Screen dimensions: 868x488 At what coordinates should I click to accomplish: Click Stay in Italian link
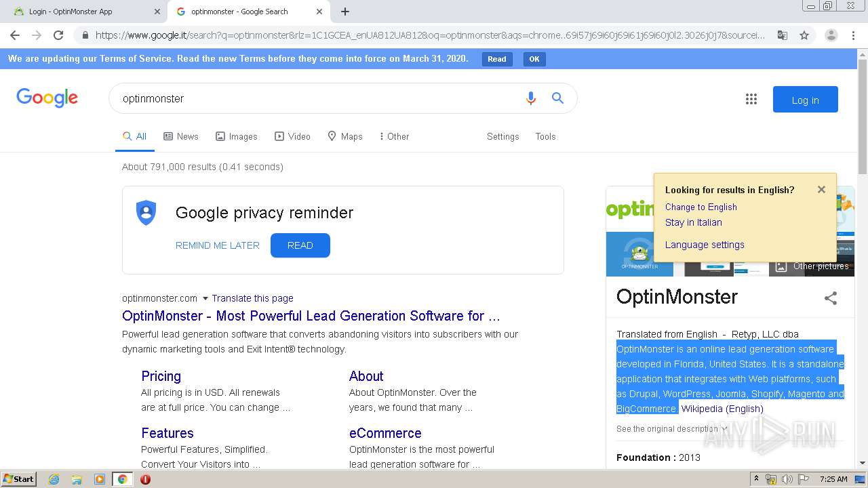point(693,222)
